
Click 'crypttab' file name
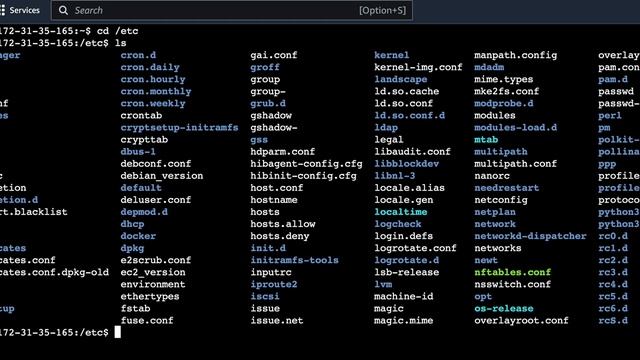click(144, 140)
